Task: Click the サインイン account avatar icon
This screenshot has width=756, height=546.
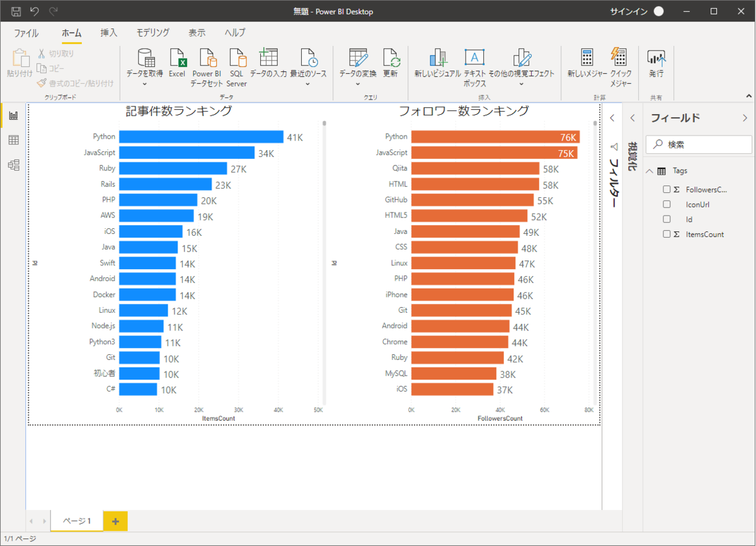Action: [x=658, y=11]
